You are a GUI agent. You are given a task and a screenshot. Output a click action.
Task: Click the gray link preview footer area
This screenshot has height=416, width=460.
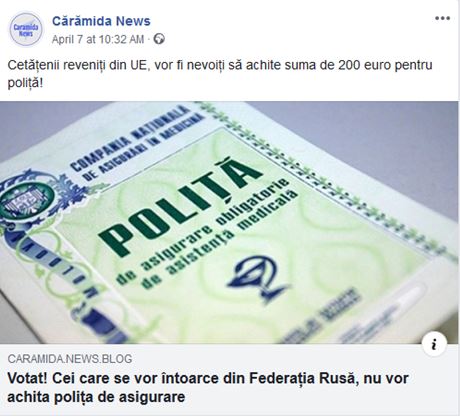[229, 380]
